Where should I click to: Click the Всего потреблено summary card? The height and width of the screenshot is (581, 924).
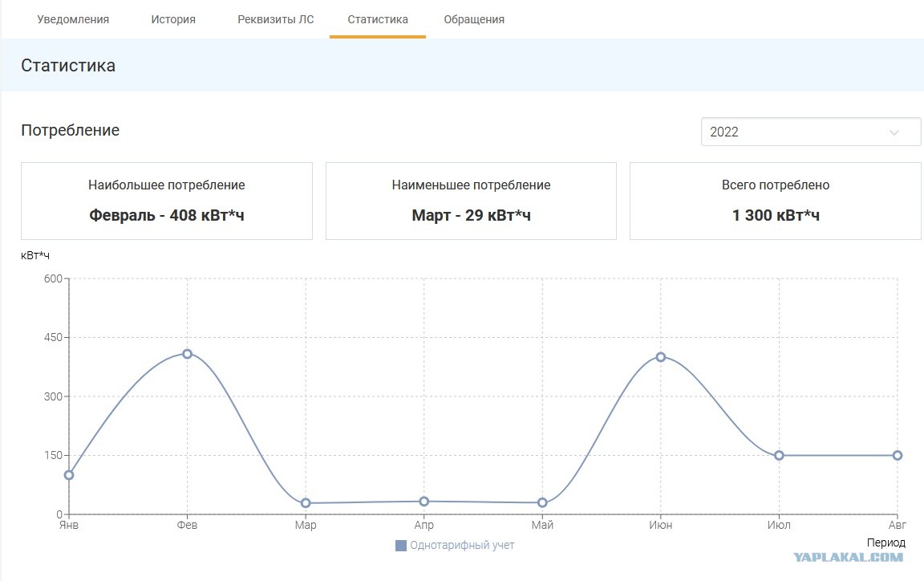776,201
